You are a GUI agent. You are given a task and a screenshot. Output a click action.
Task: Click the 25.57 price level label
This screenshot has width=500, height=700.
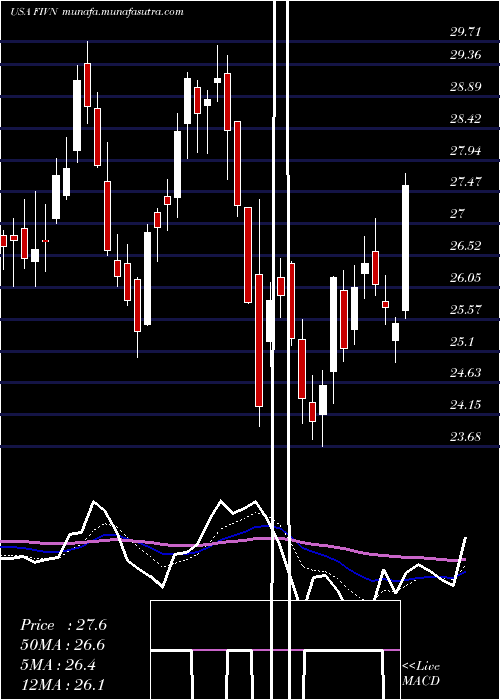pyautogui.click(x=466, y=309)
